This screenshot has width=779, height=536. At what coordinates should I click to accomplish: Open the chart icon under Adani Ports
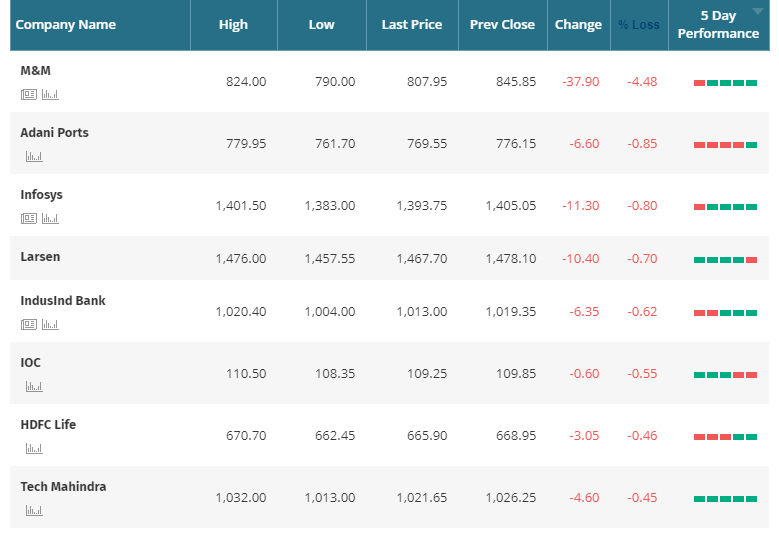(34, 156)
